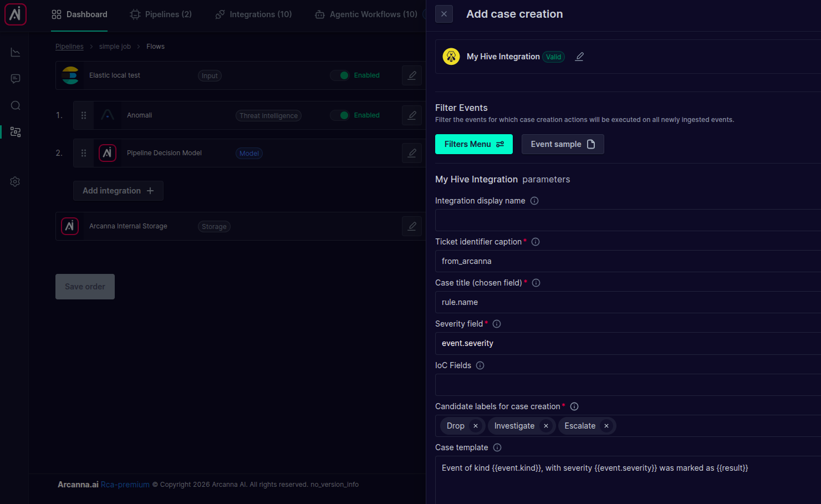Click the Storage tag
Viewport: 821px width, 504px height.
(214, 227)
